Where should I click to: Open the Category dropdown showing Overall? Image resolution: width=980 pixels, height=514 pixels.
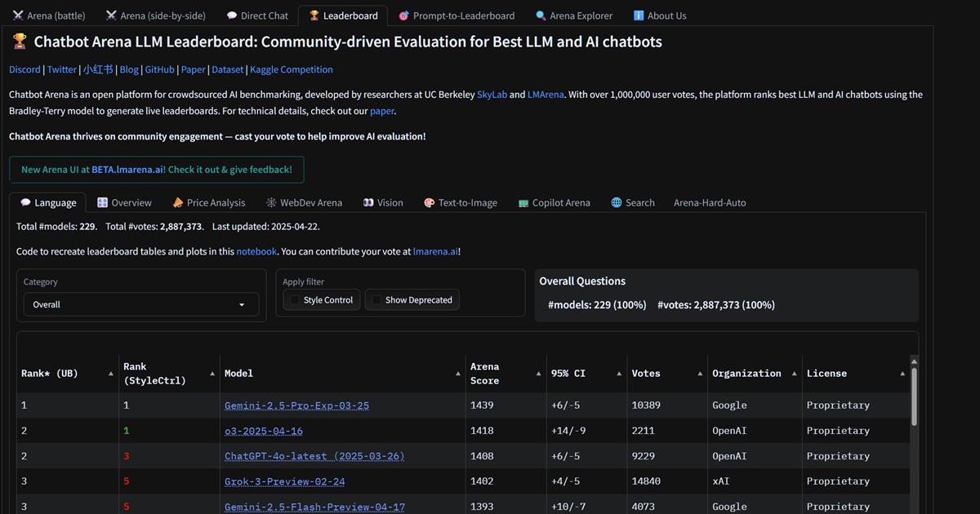(x=140, y=304)
